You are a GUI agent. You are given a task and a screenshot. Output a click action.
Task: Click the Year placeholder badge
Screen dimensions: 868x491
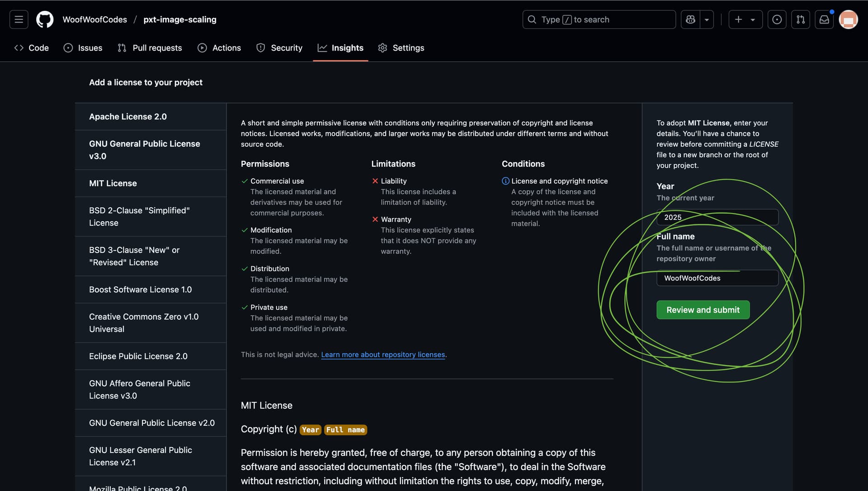[310, 430]
